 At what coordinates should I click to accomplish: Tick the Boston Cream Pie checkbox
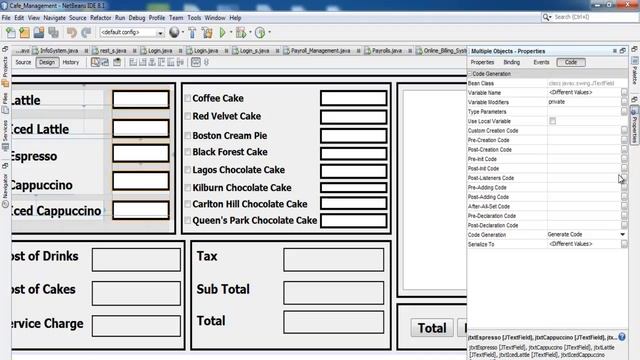[188, 136]
